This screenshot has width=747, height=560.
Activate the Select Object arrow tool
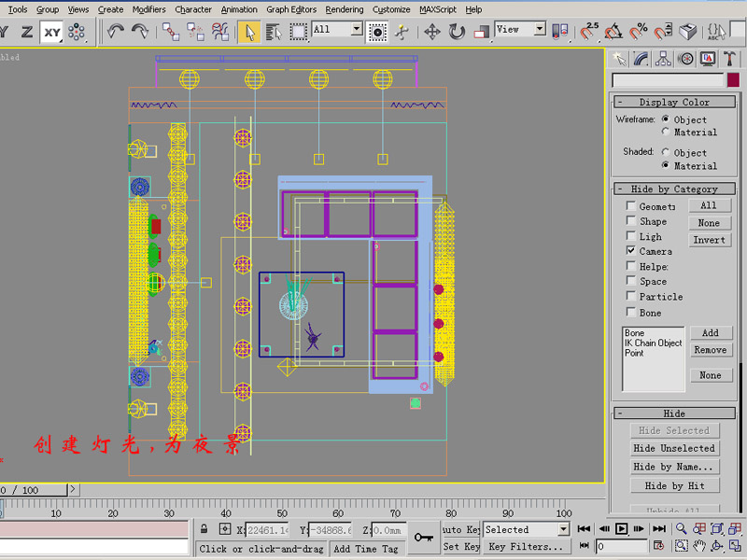[x=248, y=32]
